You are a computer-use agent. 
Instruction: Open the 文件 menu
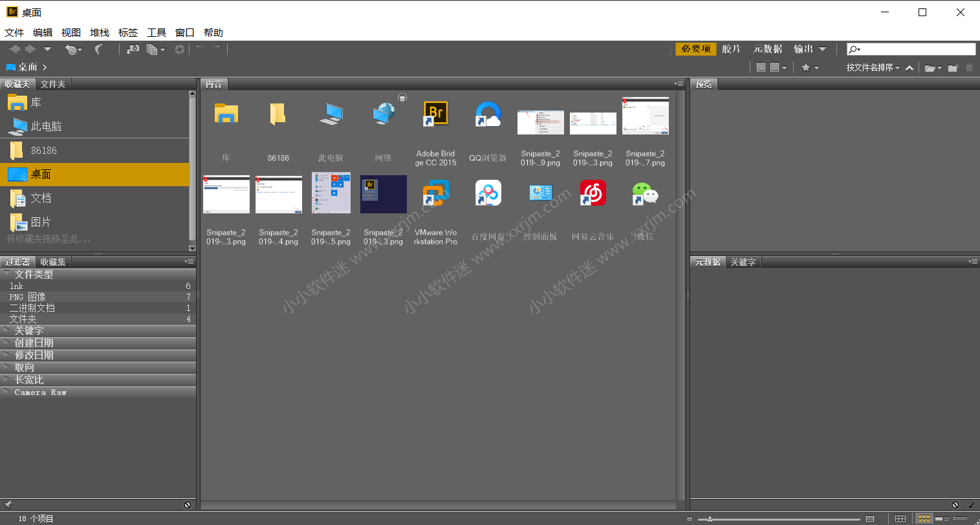(14, 32)
